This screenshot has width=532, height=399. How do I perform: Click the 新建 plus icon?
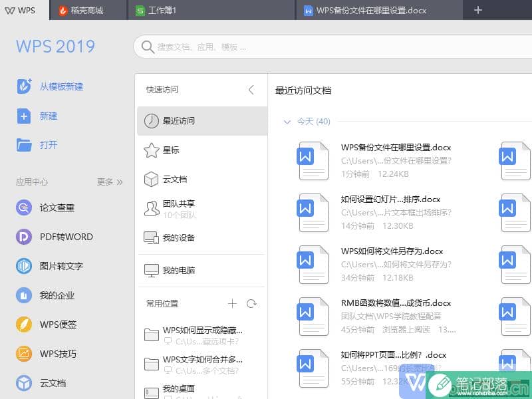(x=24, y=116)
